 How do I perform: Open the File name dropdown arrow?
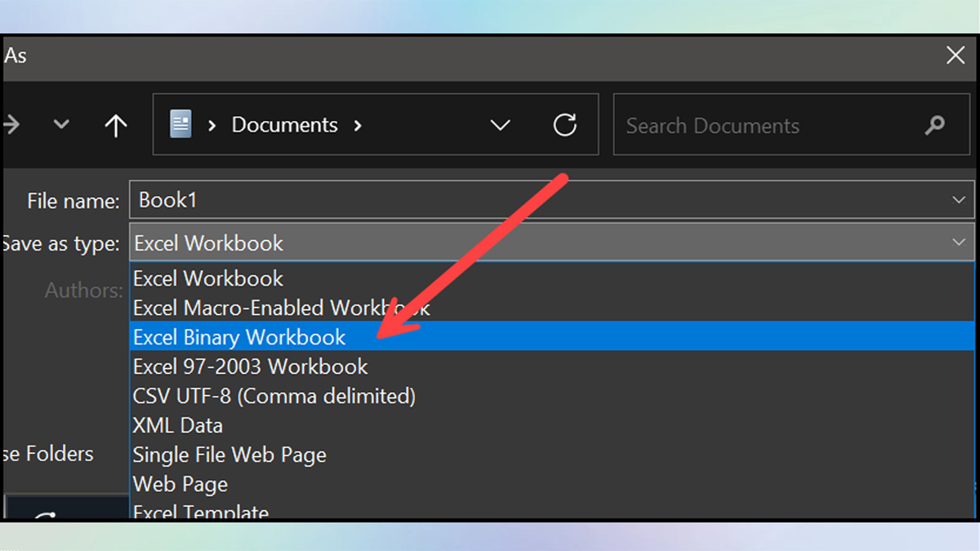tap(960, 200)
